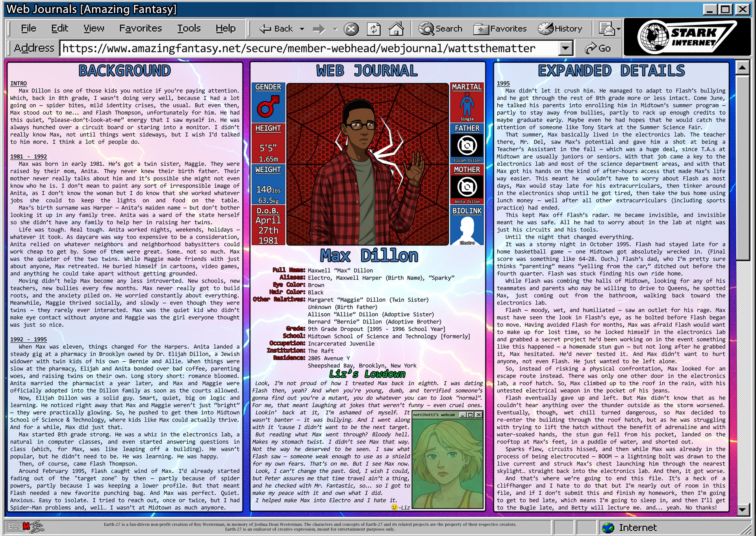756x536 pixels.
Task: Click the Max Dillon name heading
Action: click(x=369, y=256)
